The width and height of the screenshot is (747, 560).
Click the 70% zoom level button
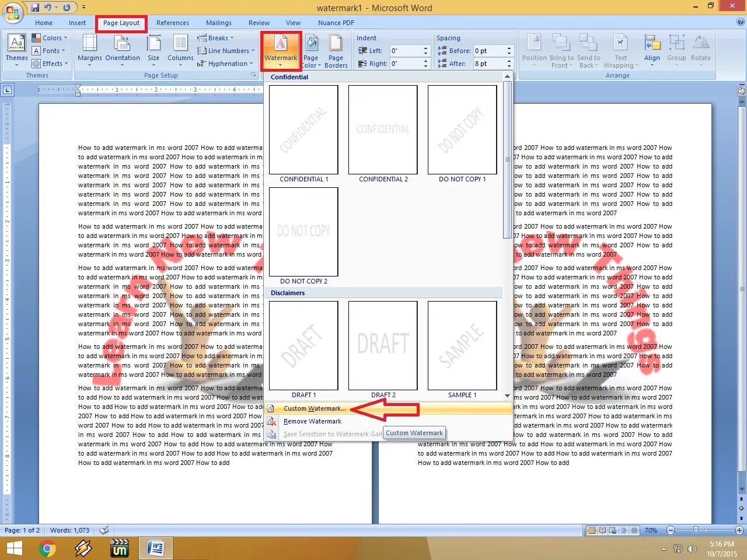tap(651, 530)
